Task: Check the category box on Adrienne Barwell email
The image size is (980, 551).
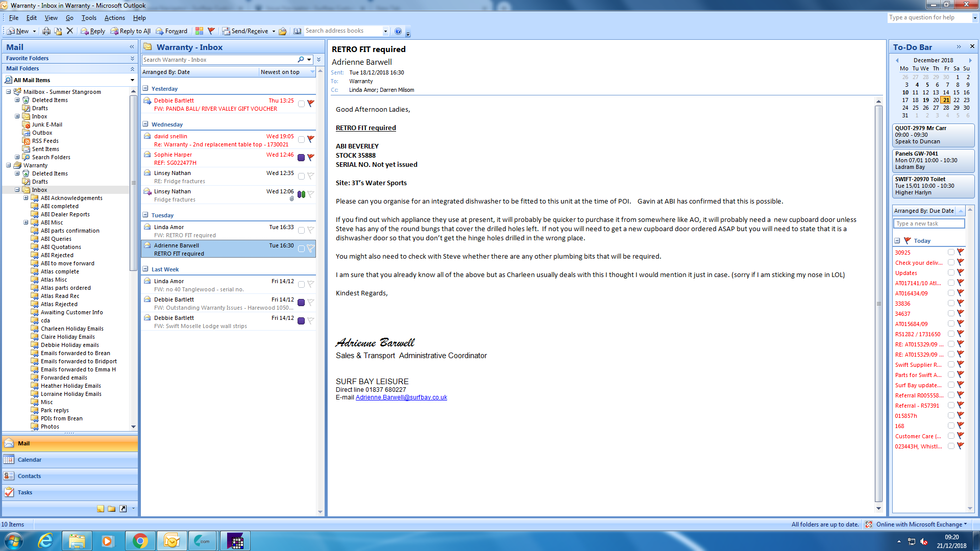Action: [301, 249]
